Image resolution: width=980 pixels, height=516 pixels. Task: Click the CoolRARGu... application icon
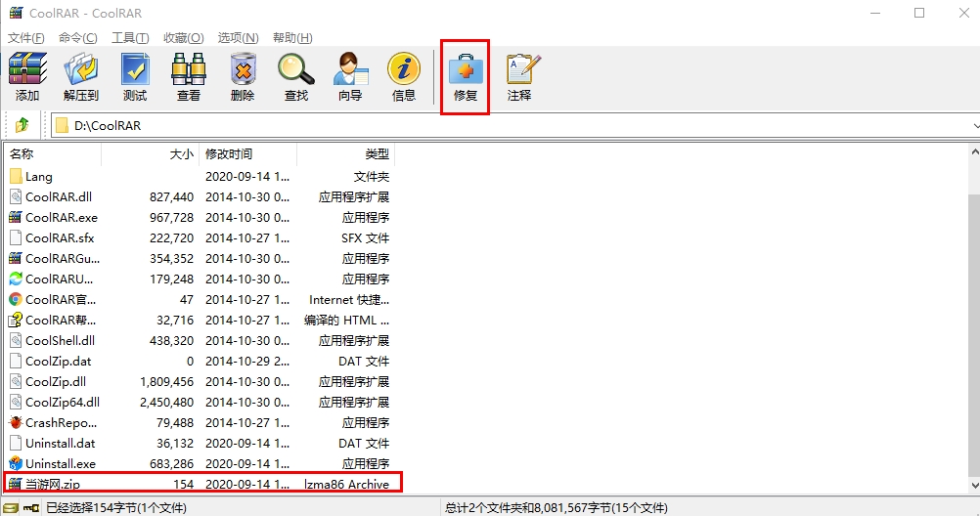(16, 258)
